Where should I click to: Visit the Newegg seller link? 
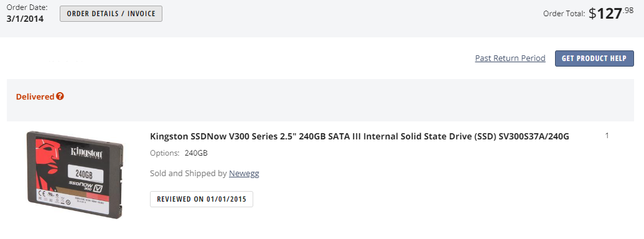pyautogui.click(x=244, y=173)
